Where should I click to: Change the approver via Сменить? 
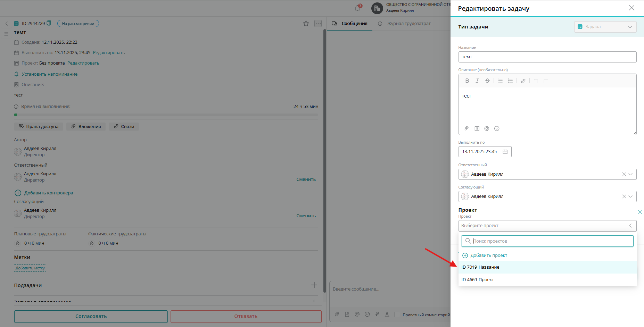(x=306, y=216)
